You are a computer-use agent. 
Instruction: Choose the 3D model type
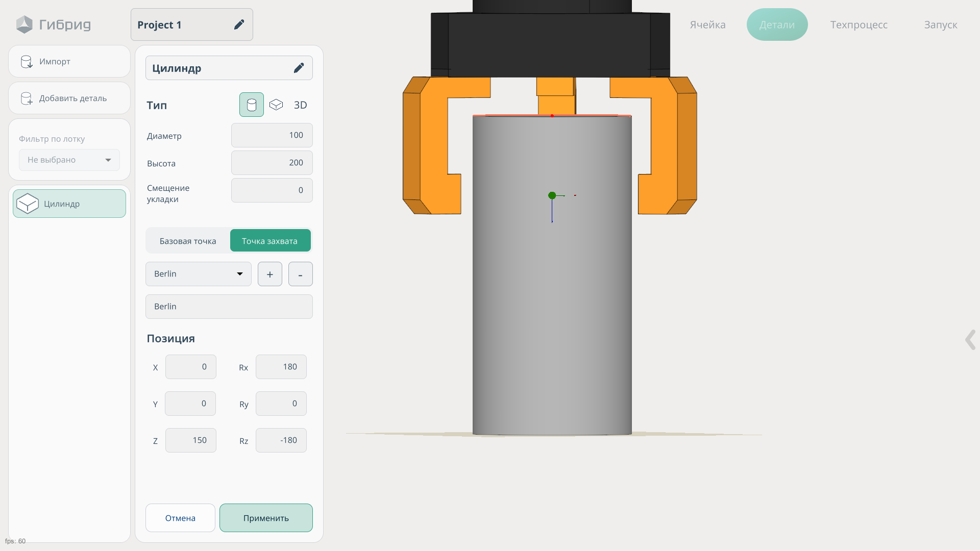[x=300, y=105]
